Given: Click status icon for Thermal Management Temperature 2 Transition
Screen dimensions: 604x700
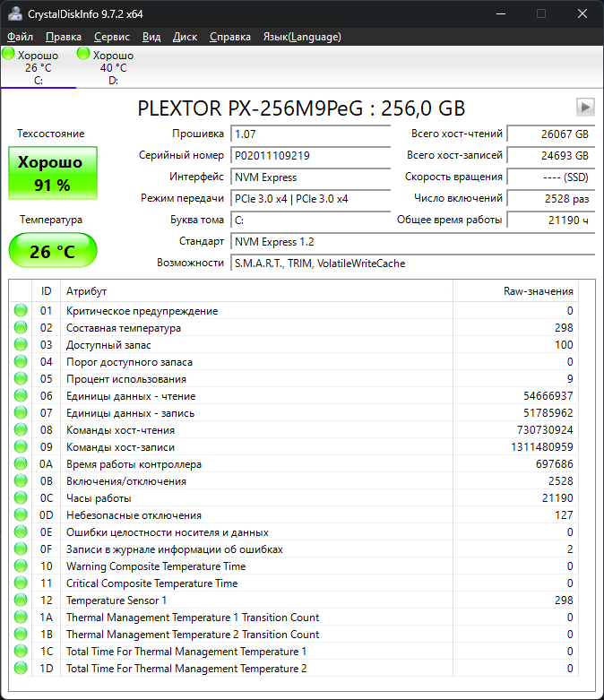Looking at the screenshot, I should (21, 634).
